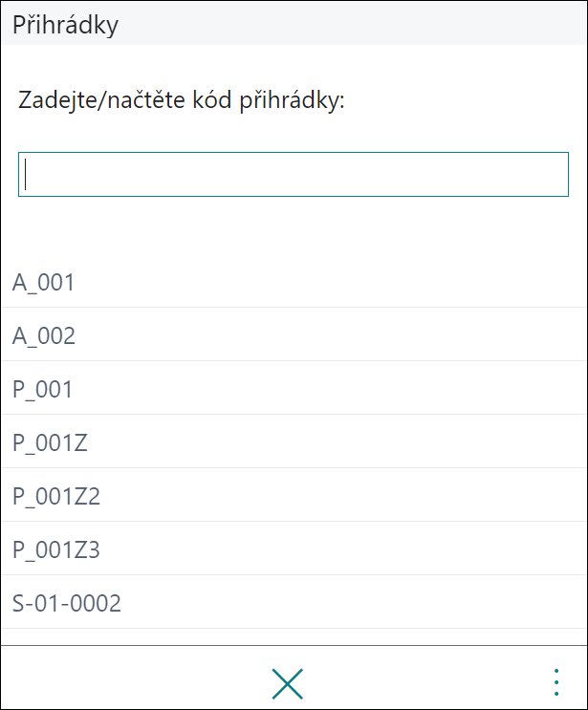Image resolution: width=588 pixels, height=710 pixels.
Task: Select bin P_001Z3
Action: [294, 549]
